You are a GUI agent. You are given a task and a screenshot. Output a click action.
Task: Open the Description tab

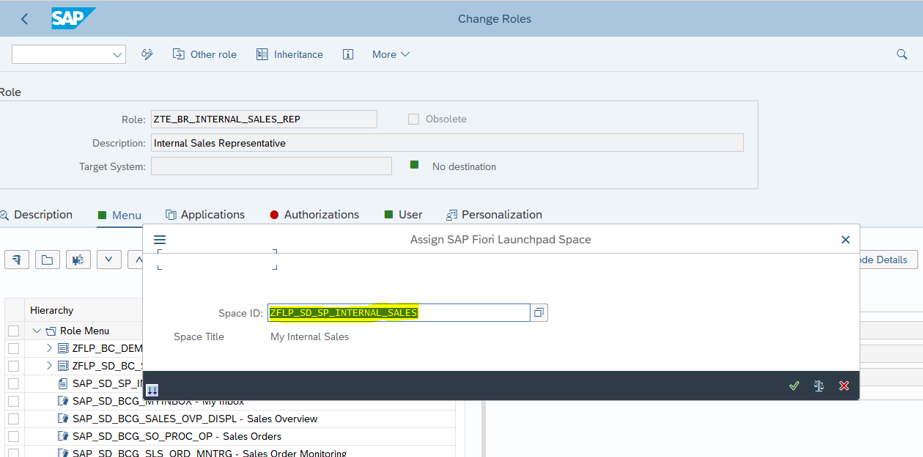pos(37,215)
